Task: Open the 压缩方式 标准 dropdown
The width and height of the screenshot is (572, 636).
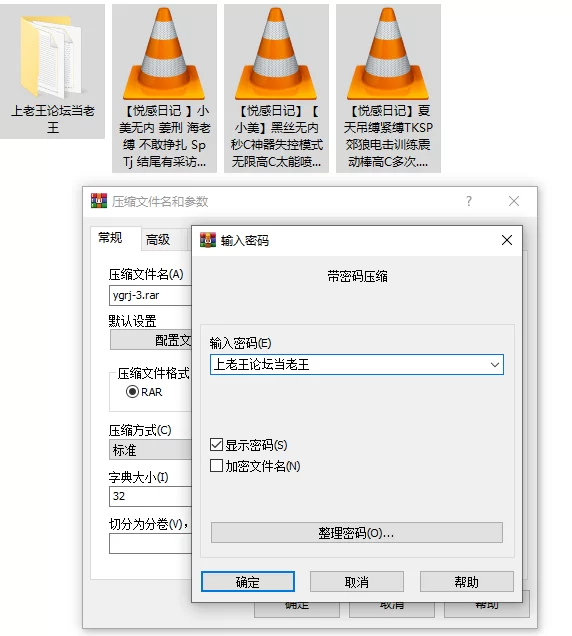Action: click(150, 450)
